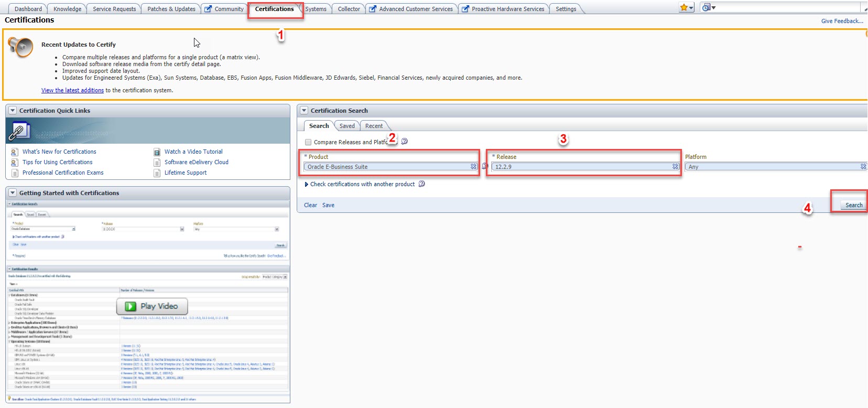The width and height of the screenshot is (868, 408).
Task: Open help icon next to Compare Releases
Action: (x=404, y=141)
